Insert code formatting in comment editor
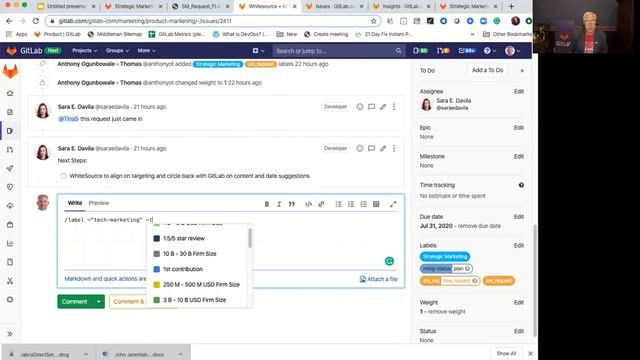This screenshot has width=640, height=360. point(309,204)
